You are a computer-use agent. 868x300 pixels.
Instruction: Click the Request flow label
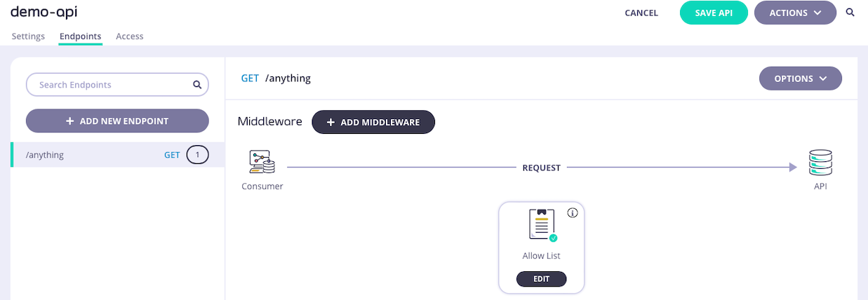point(541,168)
